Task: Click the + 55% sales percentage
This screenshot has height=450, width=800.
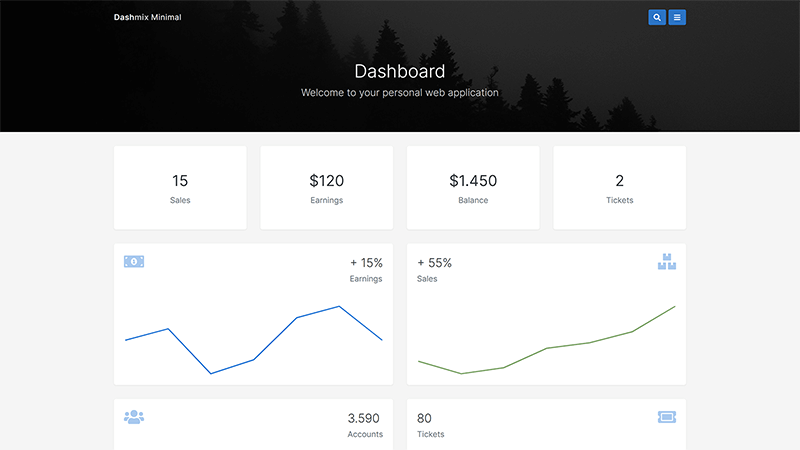Action: pyautogui.click(x=434, y=263)
